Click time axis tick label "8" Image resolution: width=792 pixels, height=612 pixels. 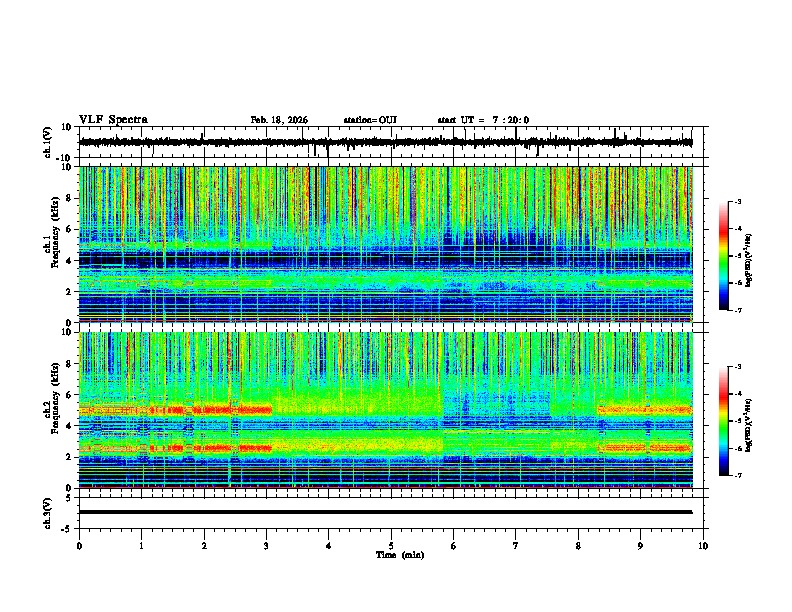click(578, 546)
